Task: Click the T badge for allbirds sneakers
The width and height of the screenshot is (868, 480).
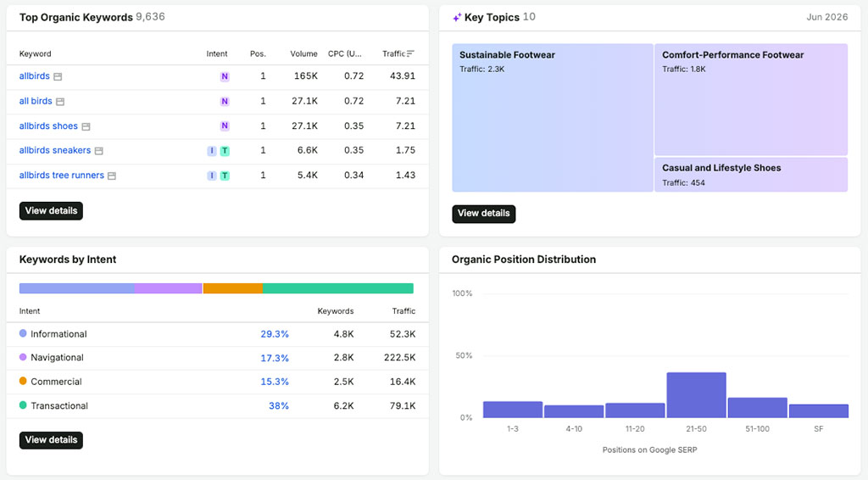Action: coord(225,151)
